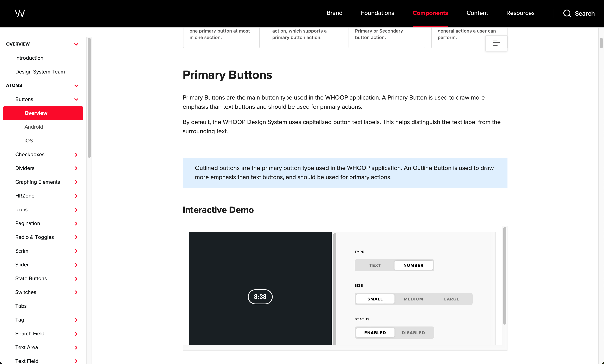
Task: Click the Slider item chevron arrow
Action: (76, 265)
